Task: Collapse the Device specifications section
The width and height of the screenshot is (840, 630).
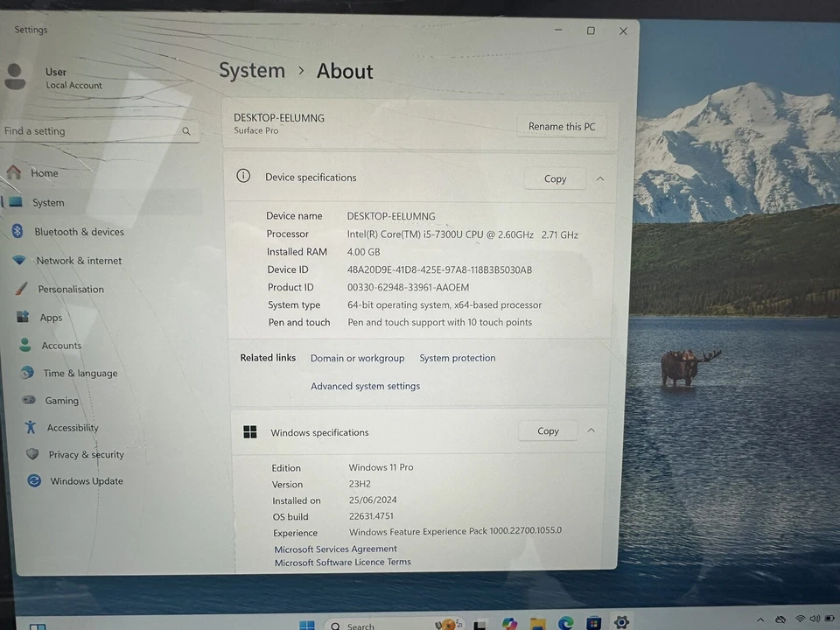Action: [x=599, y=178]
